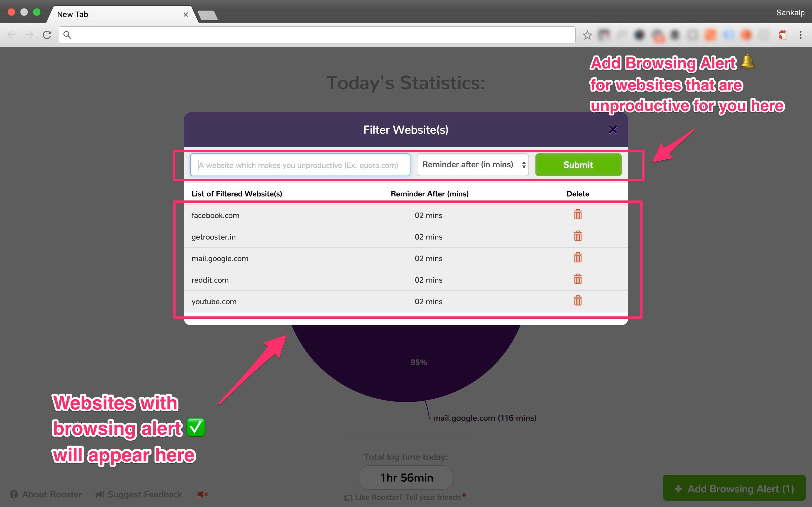This screenshot has height=507, width=812.
Task: Delete the facebook.com filter entry
Action: pos(578,215)
